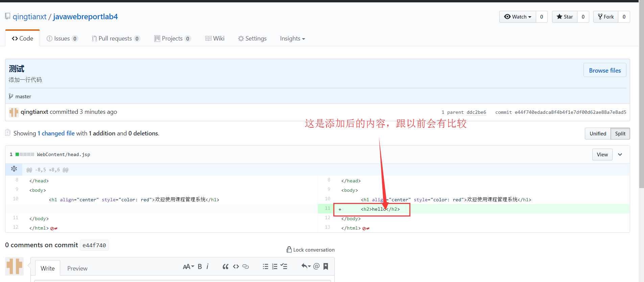Click the hunk header @@ -8,5 +8,6 @@
This screenshot has height=282, width=644.
tap(47, 170)
